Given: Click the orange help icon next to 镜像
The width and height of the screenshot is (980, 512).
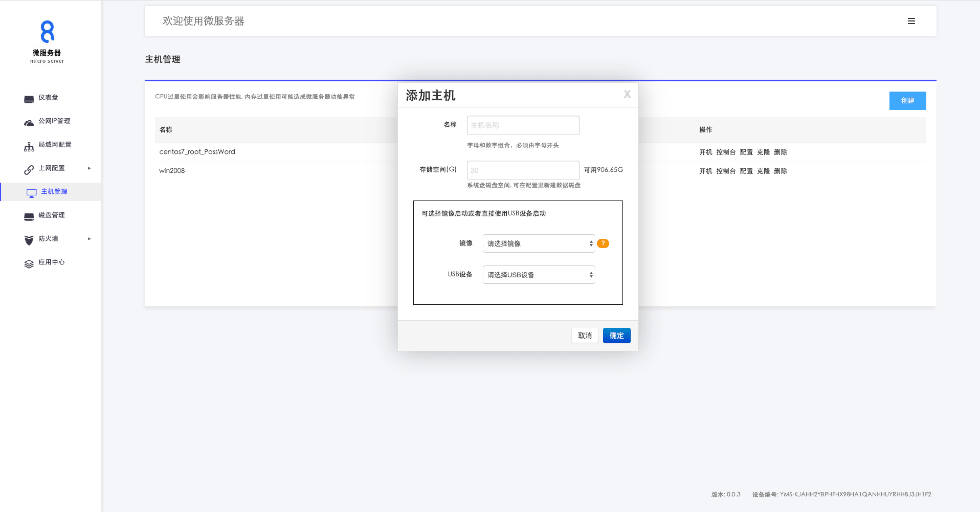Looking at the screenshot, I should (603, 243).
